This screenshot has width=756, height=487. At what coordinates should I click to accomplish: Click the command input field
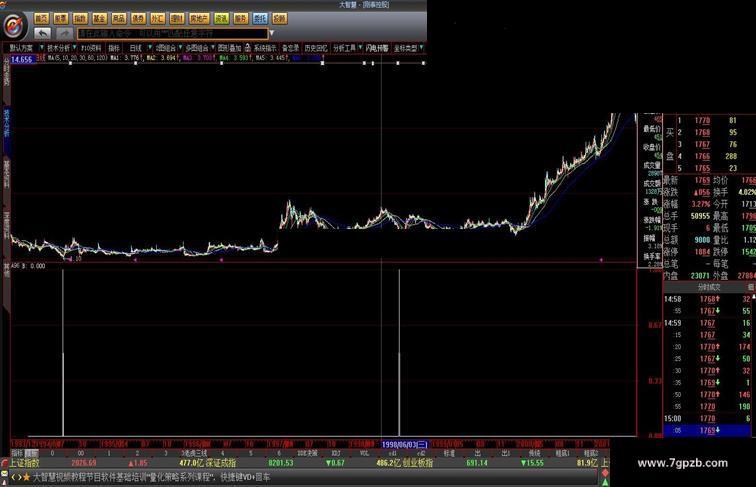coord(172,33)
